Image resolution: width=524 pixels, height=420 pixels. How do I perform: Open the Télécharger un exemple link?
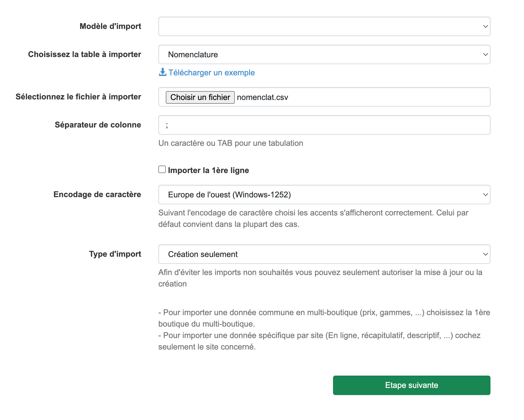coord(211,73)
